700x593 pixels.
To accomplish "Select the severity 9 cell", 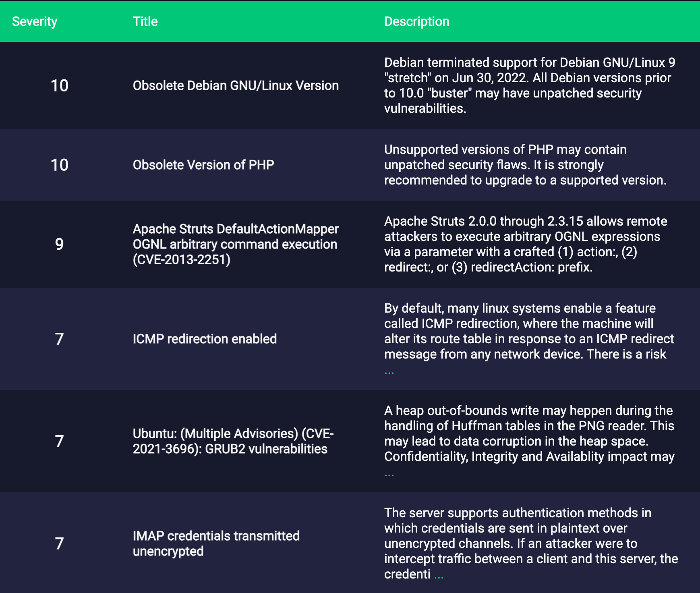I will tap(59, 244).
